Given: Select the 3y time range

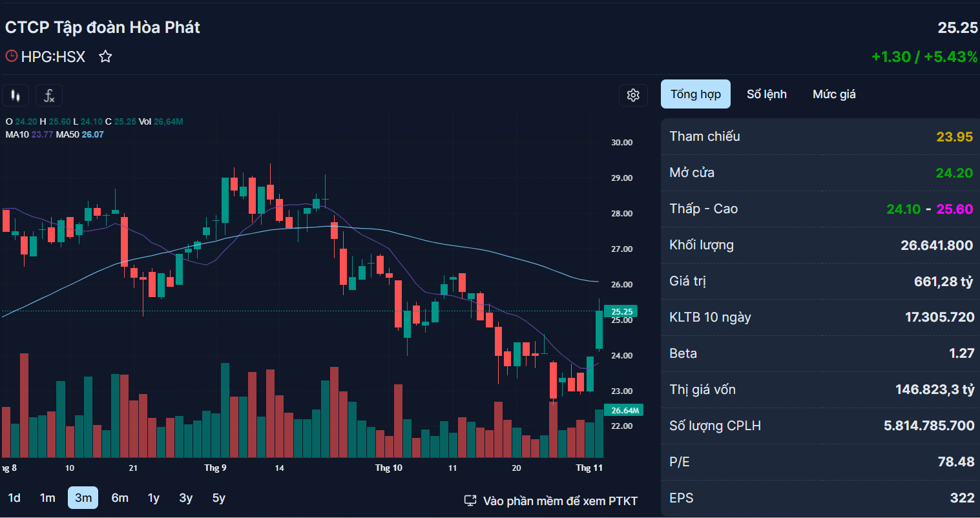Looking at the screenshot, I should pyautogui.click(x=186, y=498).
